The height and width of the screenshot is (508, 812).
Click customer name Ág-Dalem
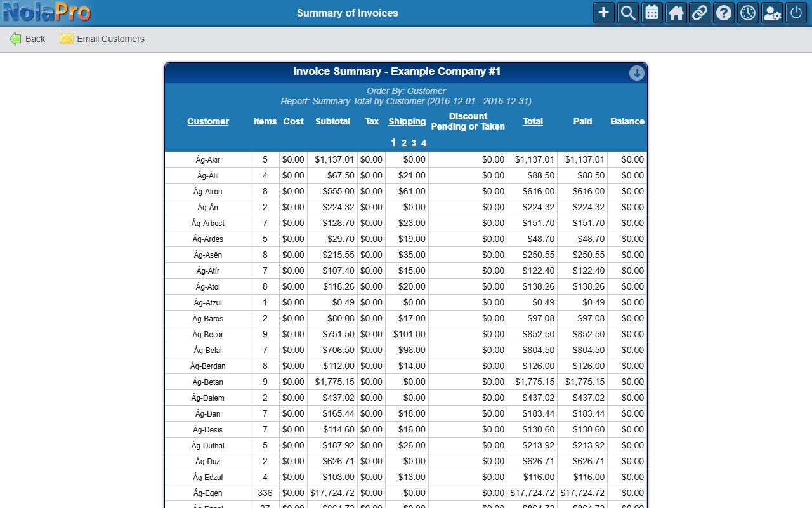coord(208,398)
